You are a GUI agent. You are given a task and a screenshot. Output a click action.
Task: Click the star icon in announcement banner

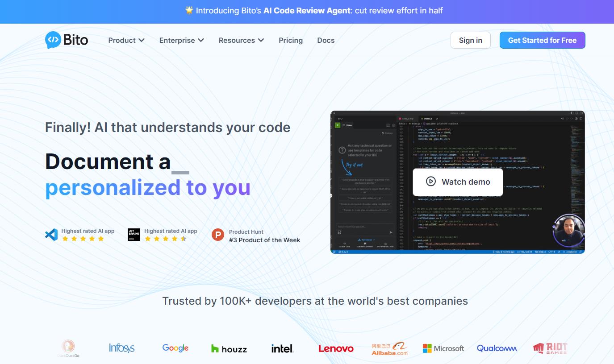tap(189, 10)
